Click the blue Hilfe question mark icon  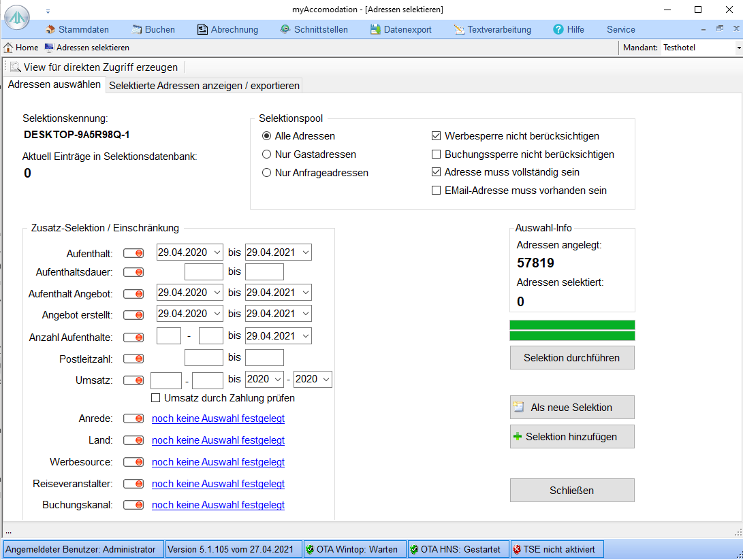(x=558, y=29)
